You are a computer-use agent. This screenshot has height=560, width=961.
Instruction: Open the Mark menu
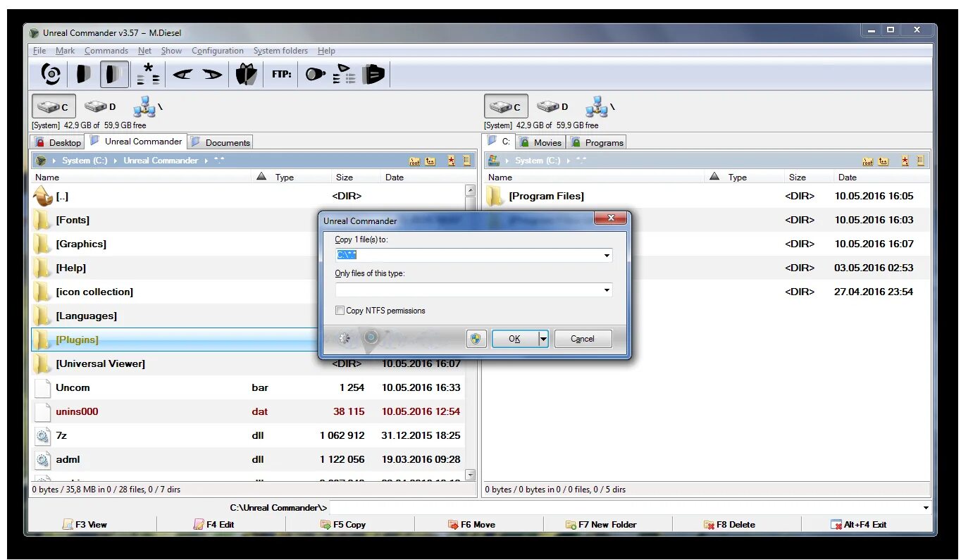65,51
